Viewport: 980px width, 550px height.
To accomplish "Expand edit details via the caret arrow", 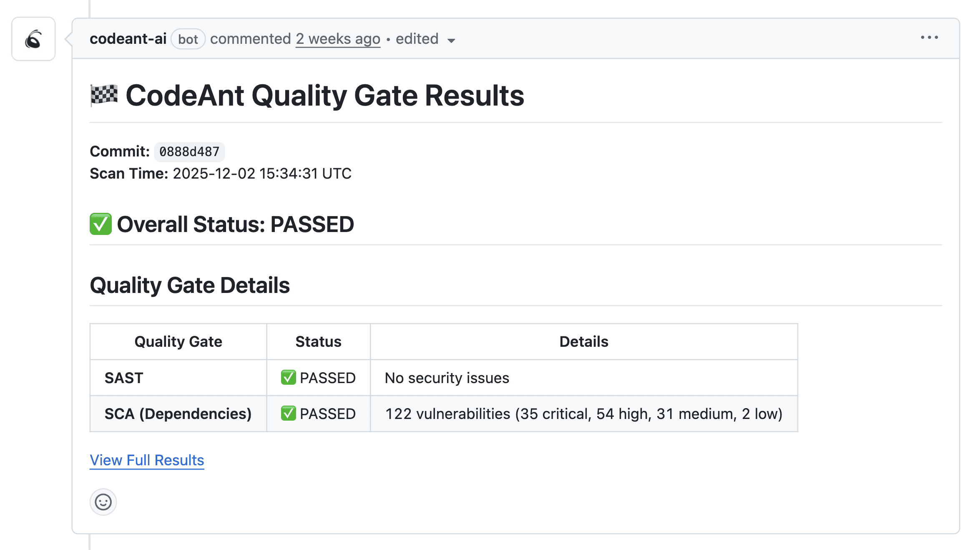I will (452, 40).
